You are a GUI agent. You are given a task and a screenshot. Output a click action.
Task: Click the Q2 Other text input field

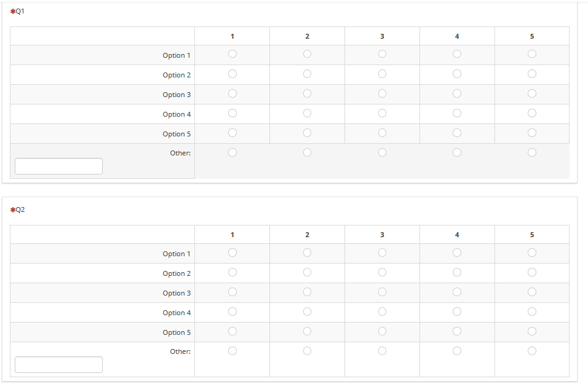pos(58,364)
